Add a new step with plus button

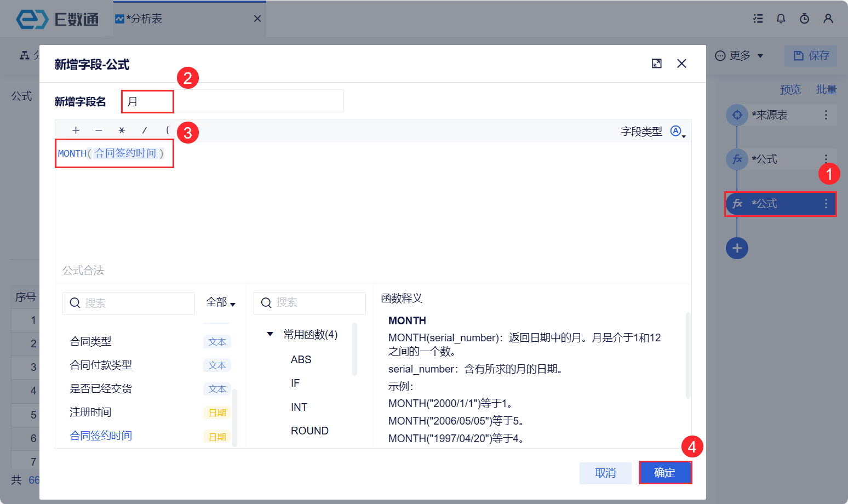(737, 248)
